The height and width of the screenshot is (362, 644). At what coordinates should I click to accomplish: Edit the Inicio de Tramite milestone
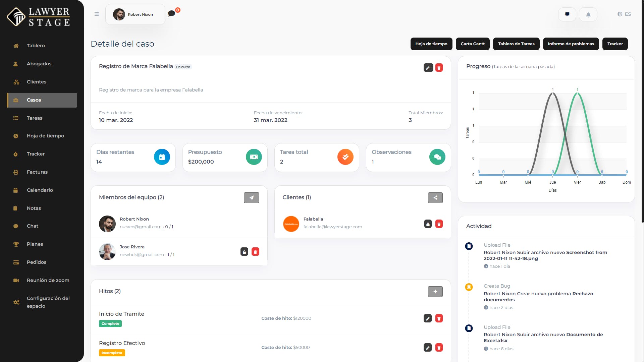[x=428, y=318]
